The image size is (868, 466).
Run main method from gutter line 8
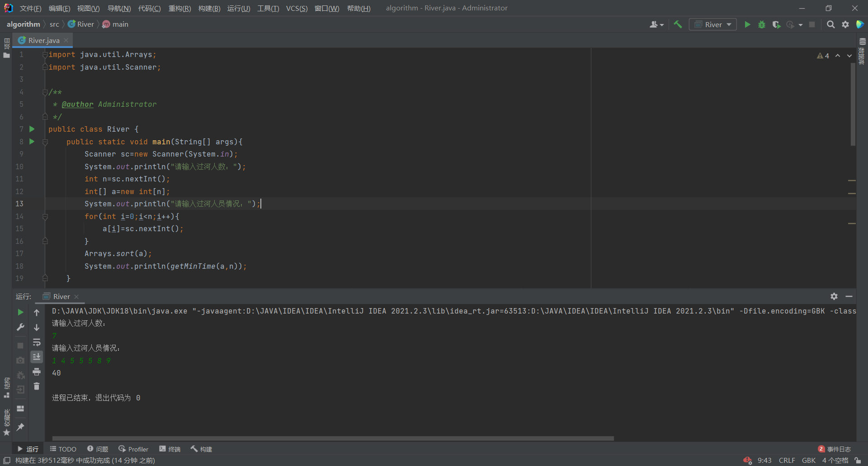pyautogui.click(x=32, y=142)
